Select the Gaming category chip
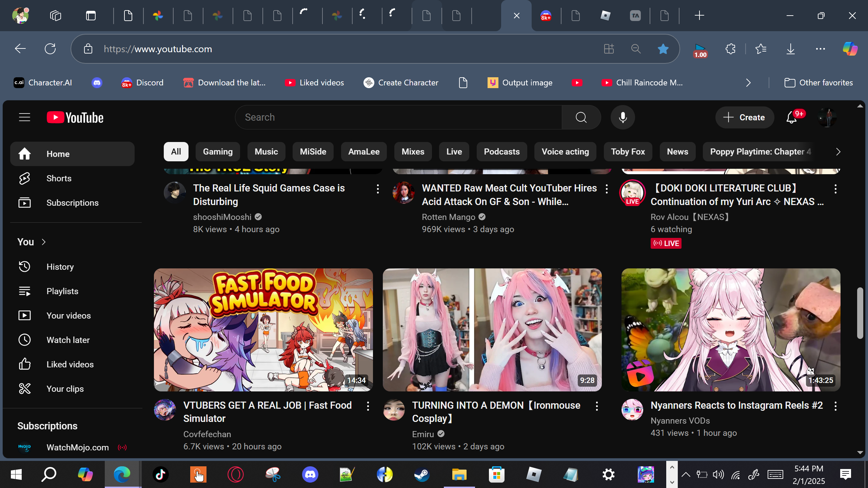868x488 pixels. 218,152
